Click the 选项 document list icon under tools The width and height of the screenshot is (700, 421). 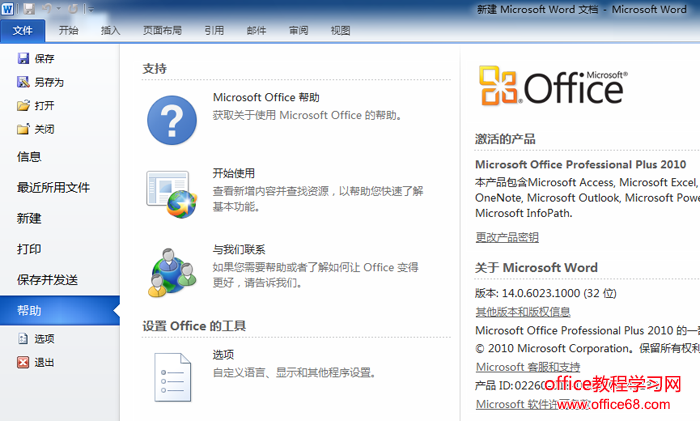point(173,377)
